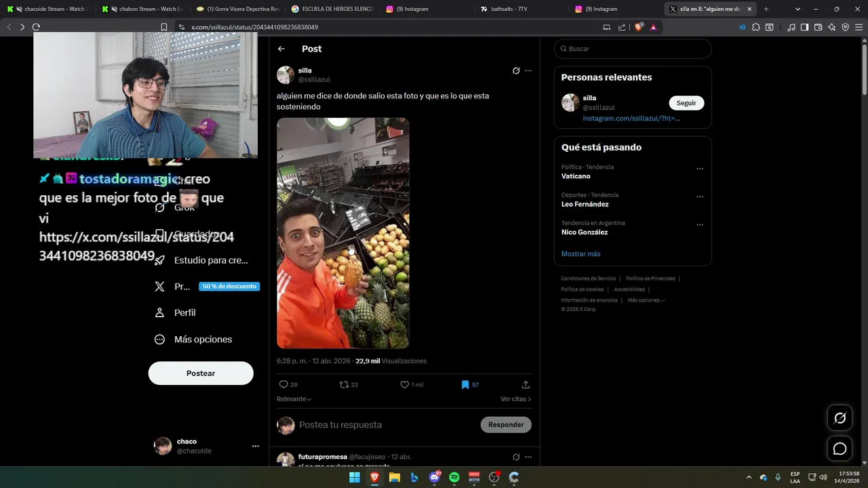Open silla's avatar on the post
Image resolution: width=868 pixels, height=488 pixels.
[x=285, y=75]
